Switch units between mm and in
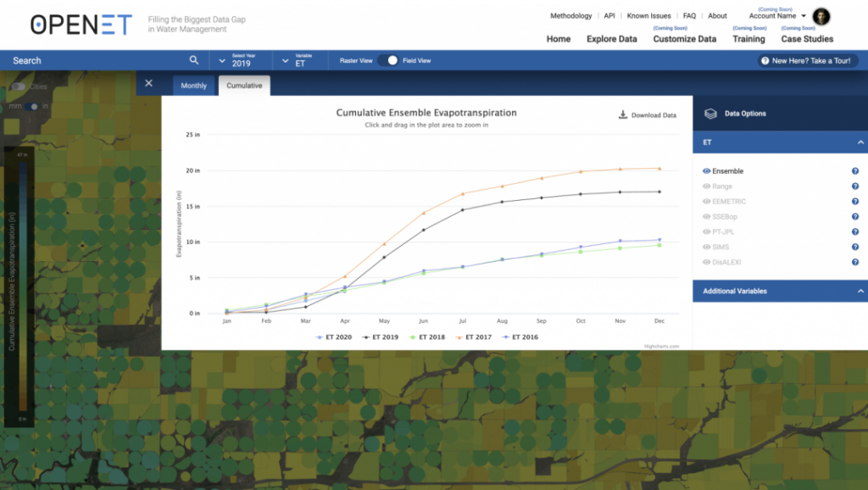Image resolution: width=868 pixels, height=490 pixels. 32,106
